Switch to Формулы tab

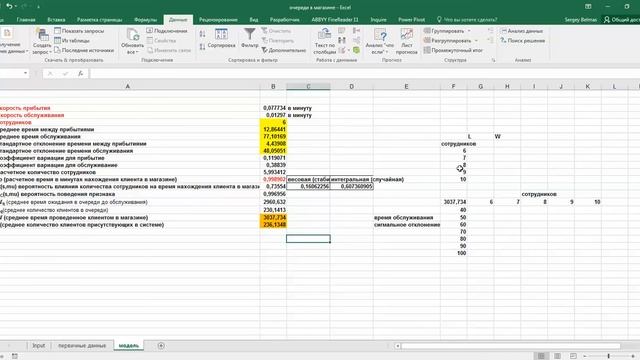tap(145, 20)
